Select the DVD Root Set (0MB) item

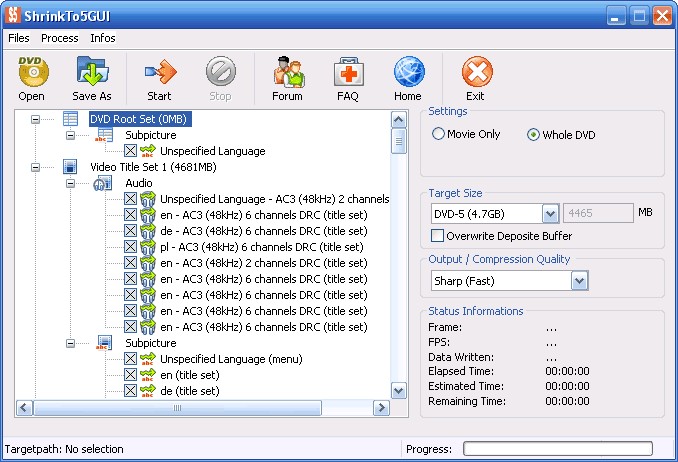[138, 119]
